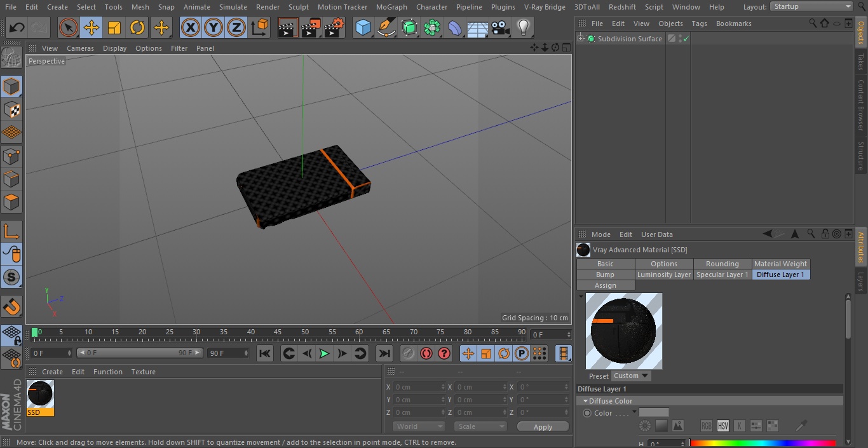Open Material Manager Texture menu
Image resolution: width=868 pixels, height=448 pixels.
click(143, 372)
